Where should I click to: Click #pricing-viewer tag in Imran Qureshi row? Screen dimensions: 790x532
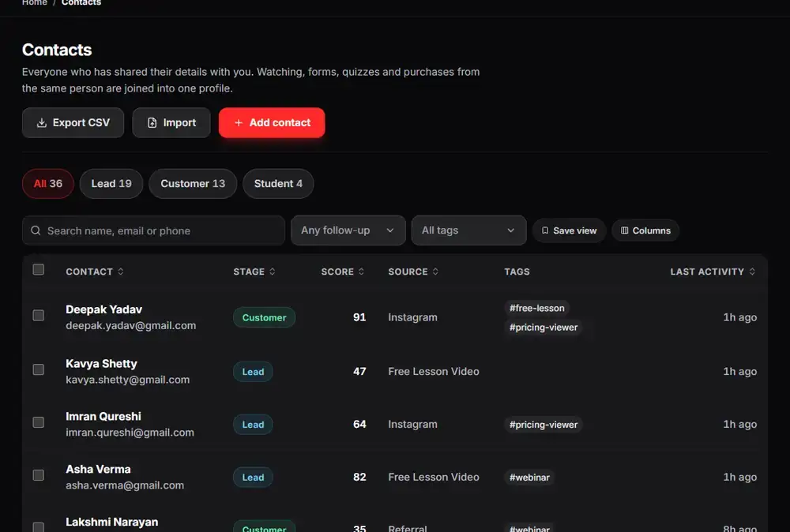pyautogui.click(x=544, y=425)
